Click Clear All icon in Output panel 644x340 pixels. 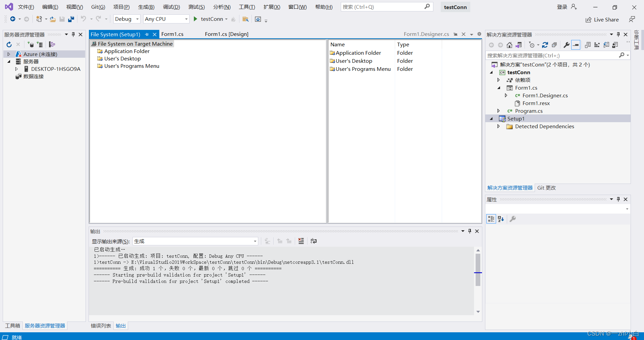pyautogui.click(x=301, y=241)
